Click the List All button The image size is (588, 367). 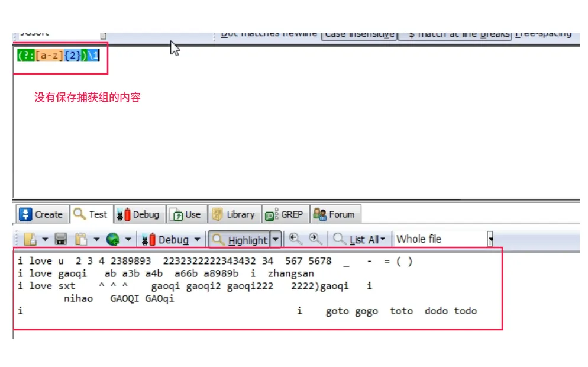pyautogui.click(x=359, y=239)
